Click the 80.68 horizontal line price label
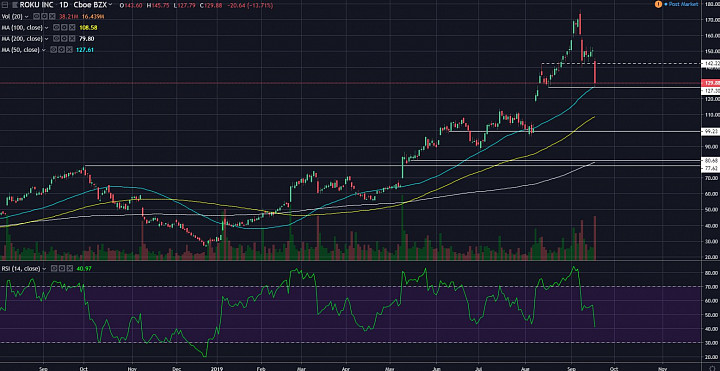This screenshot has width=720, height=371. point(711,161)
